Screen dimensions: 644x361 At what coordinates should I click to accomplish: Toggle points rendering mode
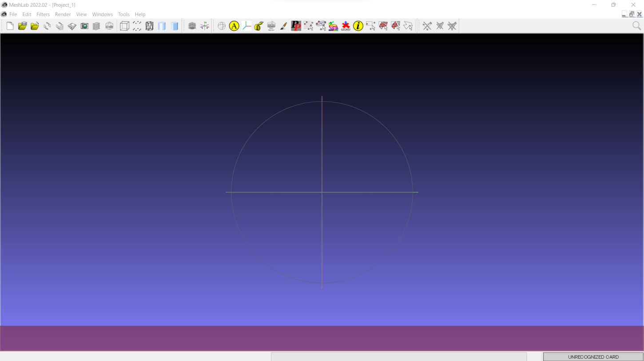(137, 26)
